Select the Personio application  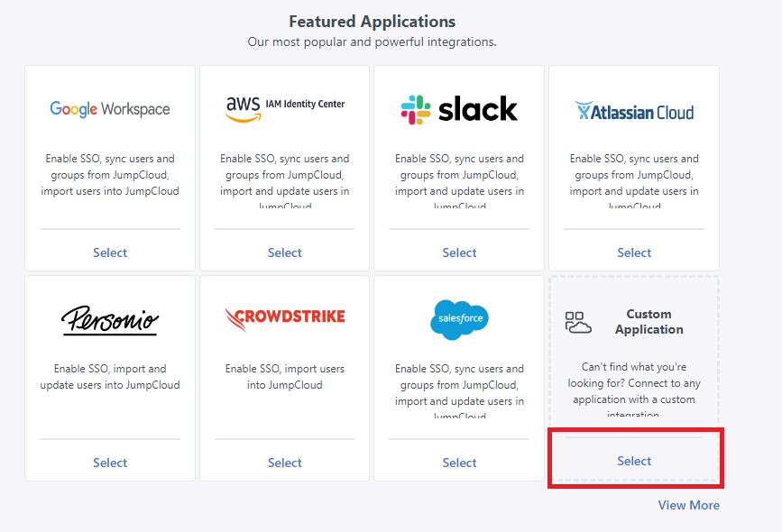click(110, 463)
